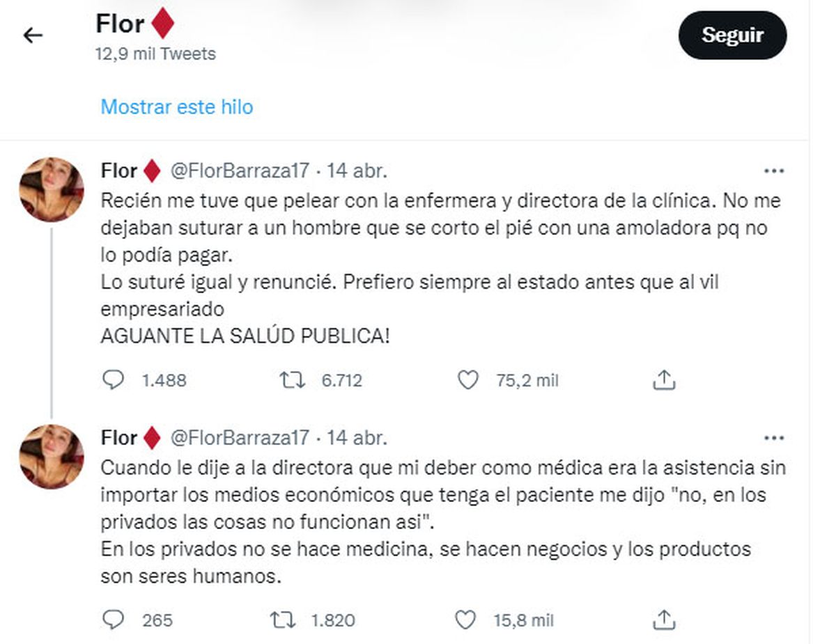
Task: Reply to the first tweet about the clinic
Action: pos(113,380)
